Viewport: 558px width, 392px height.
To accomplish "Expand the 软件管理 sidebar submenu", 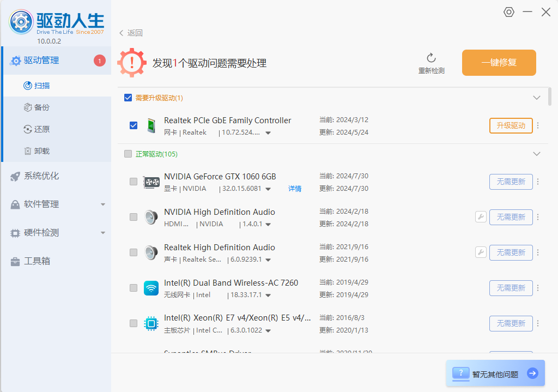I will pos(103,204).
